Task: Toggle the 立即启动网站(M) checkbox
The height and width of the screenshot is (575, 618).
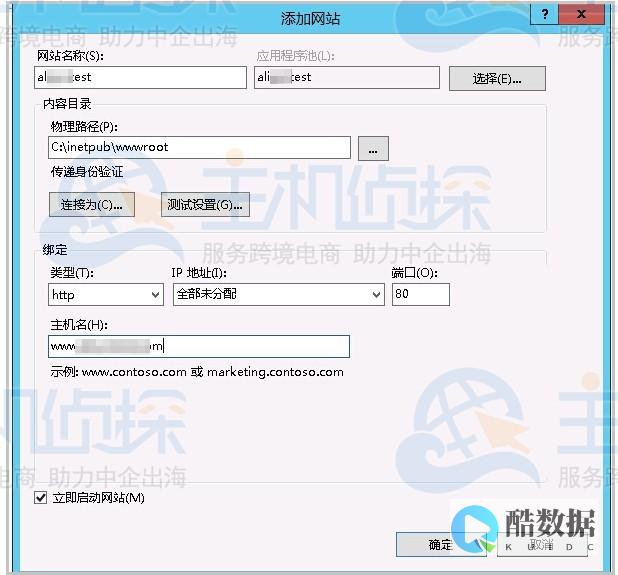Action: pos(41,498)
